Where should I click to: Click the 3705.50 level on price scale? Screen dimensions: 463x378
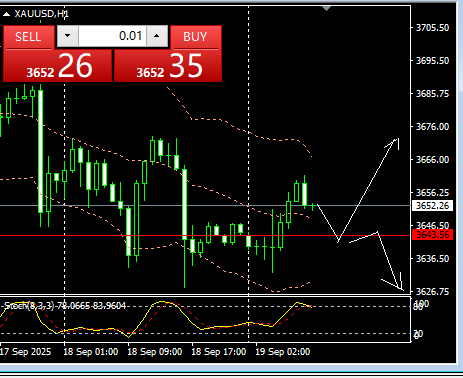pos(432,28)
